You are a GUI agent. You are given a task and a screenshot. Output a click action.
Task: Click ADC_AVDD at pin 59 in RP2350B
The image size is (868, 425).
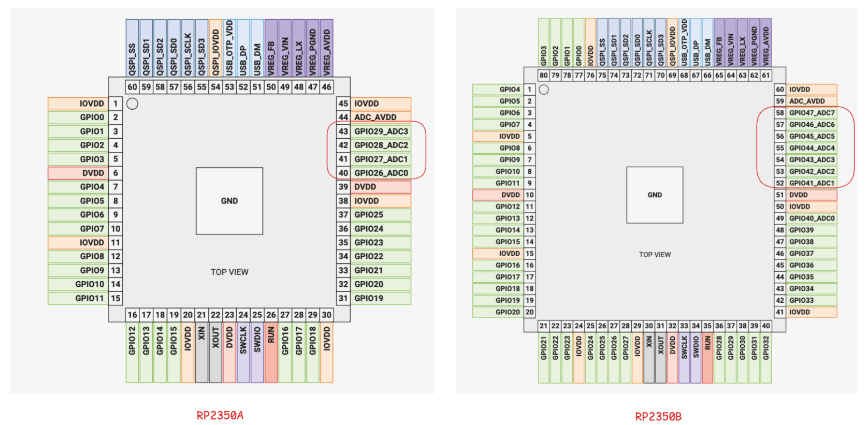pos(812,101)
